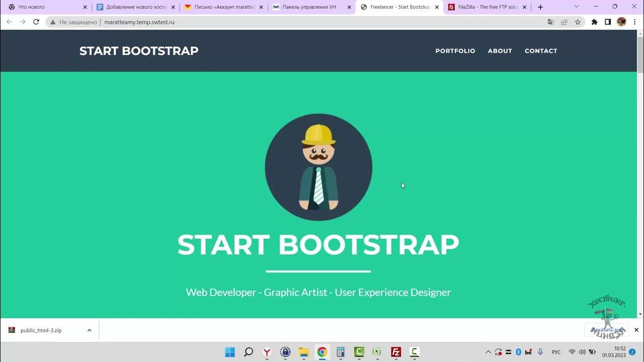This screenshot has height=362, width=644.
Task: Close the Freelancer - Start Bootstrap tab
Action: 437,7
